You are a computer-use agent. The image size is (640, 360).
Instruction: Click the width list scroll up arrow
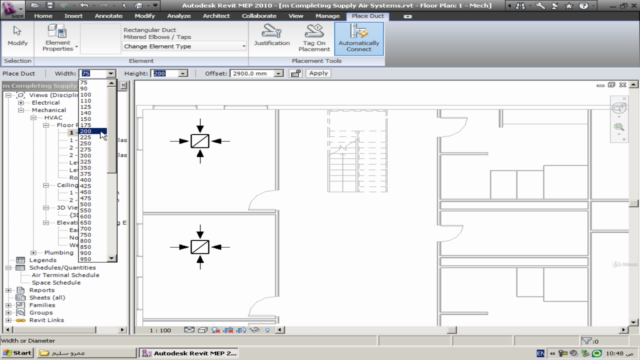click(x=111, y=83)
